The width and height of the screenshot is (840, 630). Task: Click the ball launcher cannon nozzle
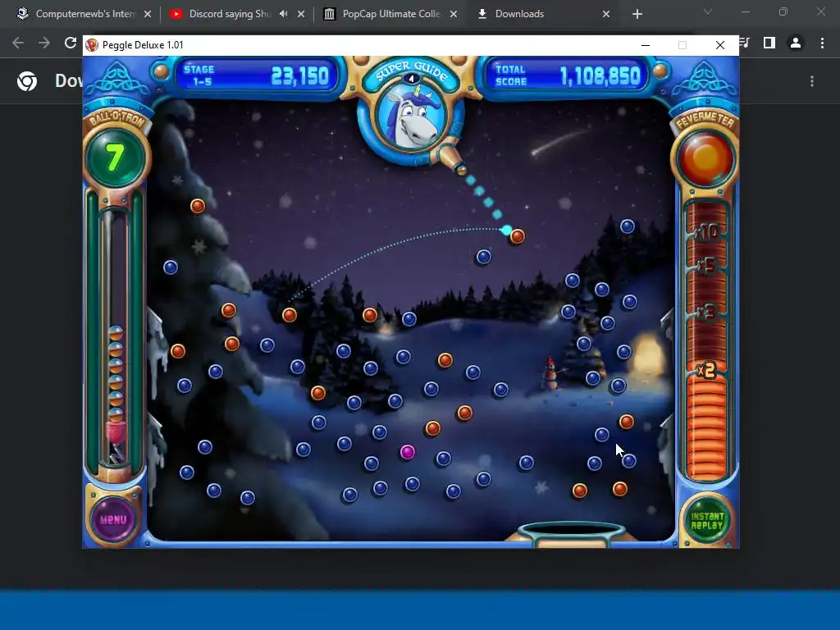(451, 160)
